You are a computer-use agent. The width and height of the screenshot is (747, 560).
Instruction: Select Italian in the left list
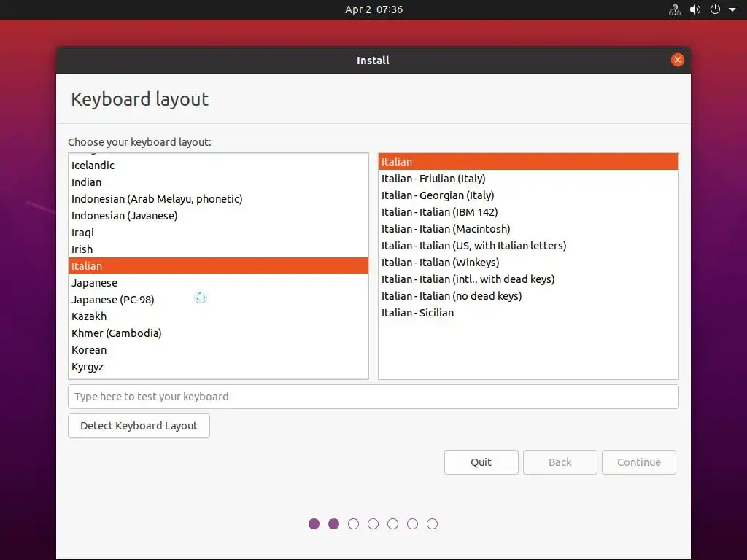tap(218, 265)
